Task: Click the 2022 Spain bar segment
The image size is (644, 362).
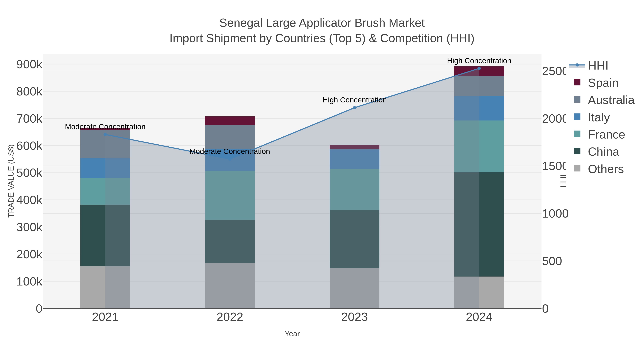Action: coord(230,121)
